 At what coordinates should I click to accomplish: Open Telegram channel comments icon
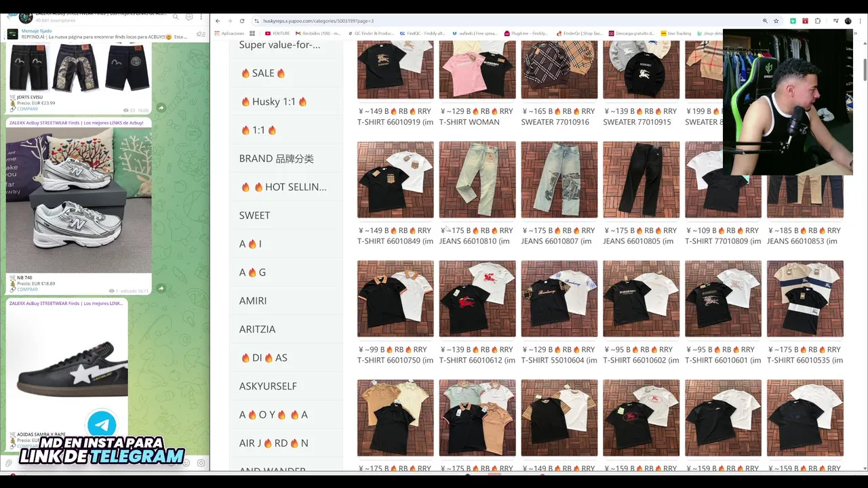coord(189,17)
